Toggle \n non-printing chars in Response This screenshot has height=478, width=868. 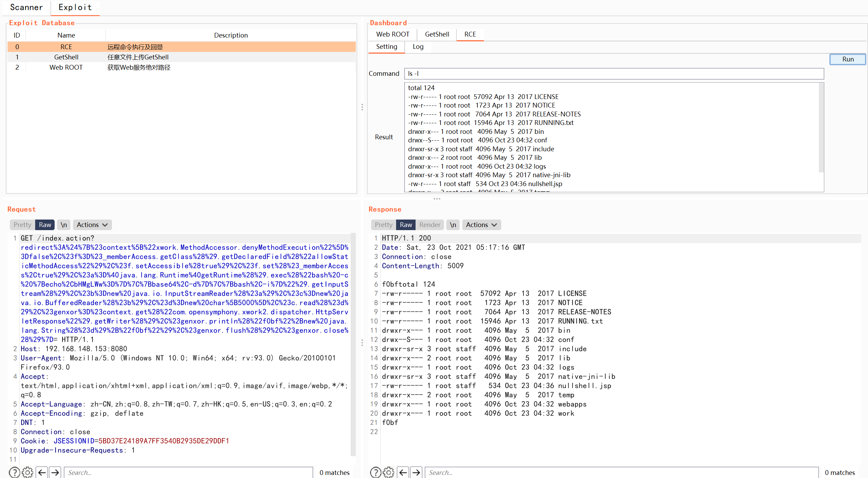pyautogui.click(x=453, y=225)
